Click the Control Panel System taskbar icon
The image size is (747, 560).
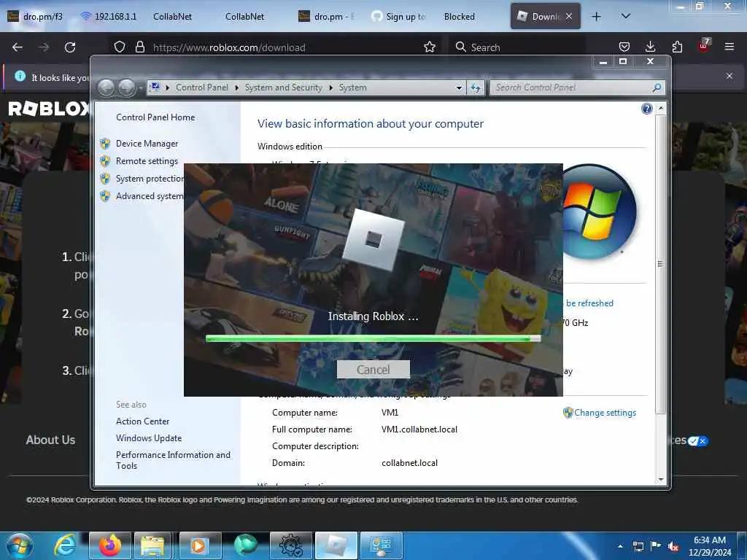pos(381,545)
